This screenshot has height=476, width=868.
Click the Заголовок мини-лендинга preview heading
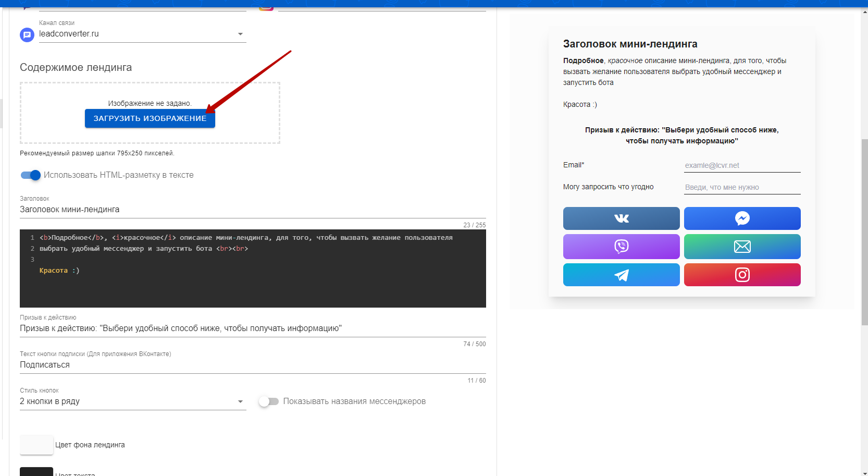(x=630, y=44)
